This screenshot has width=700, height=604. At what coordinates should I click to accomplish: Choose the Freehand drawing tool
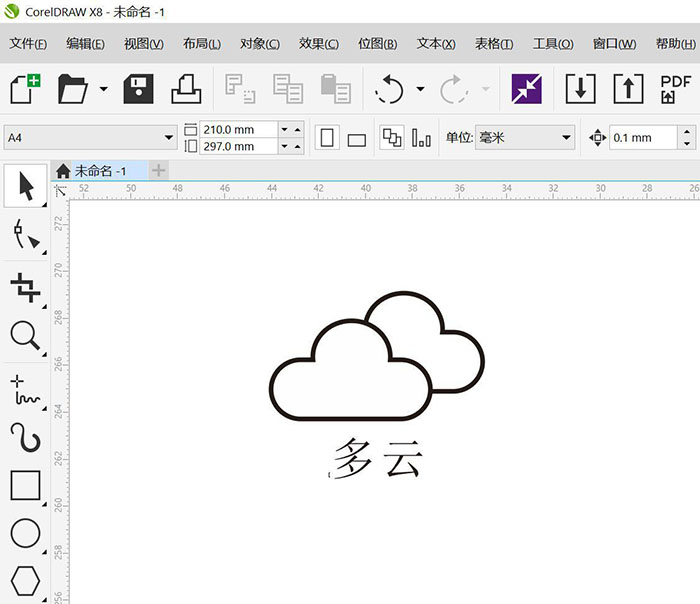(25, 390)
